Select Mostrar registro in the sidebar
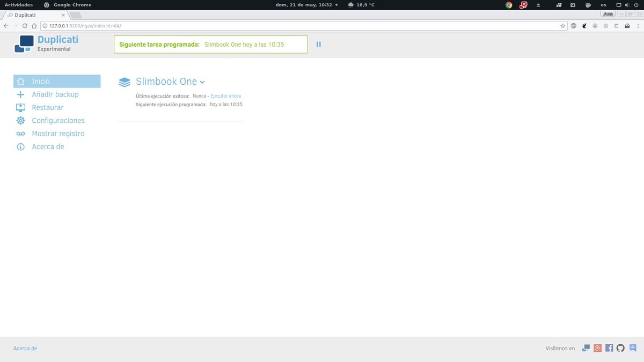Image resolution: width=644 pixels, height=362 pixels. 58,134
